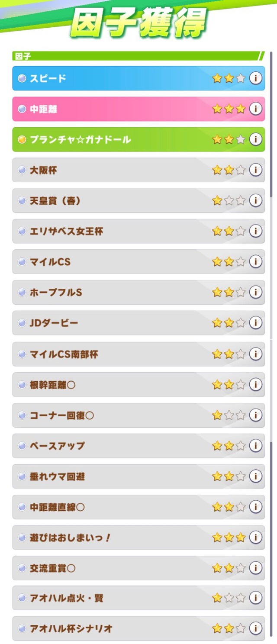The width and height of the screenshot is (277, 644).
Task: Click the star rating of 中距離直線○
Action: (229, 507)
